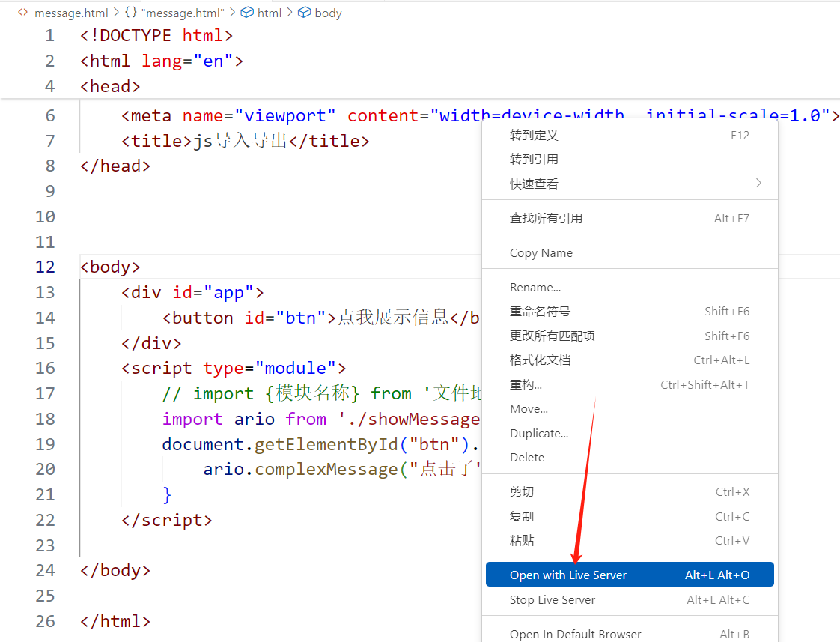The image size is (840, 642).
Task: Click the closing </head> tag
Action: click(115, 166)
